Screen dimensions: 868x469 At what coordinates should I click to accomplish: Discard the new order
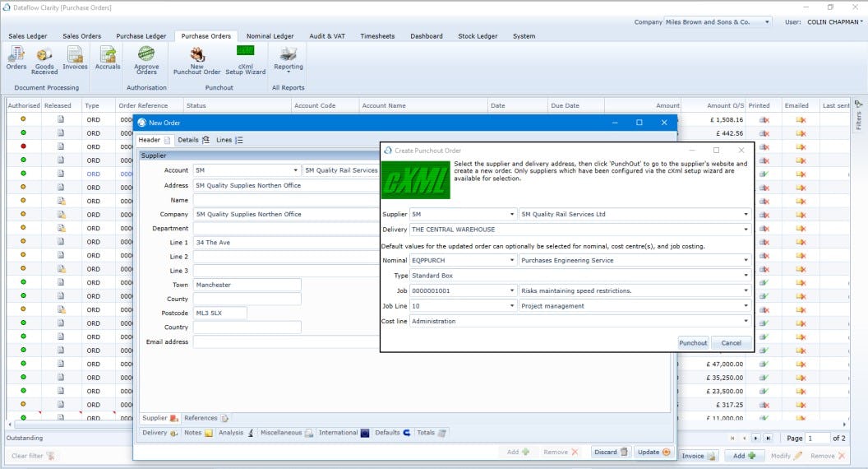pos(611,452)
